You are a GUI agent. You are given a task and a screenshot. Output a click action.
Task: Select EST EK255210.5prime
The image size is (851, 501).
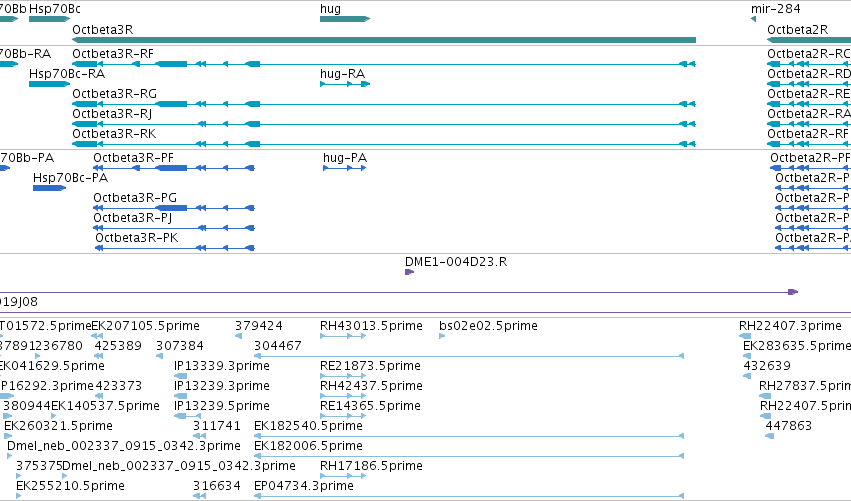click(71, 486)
